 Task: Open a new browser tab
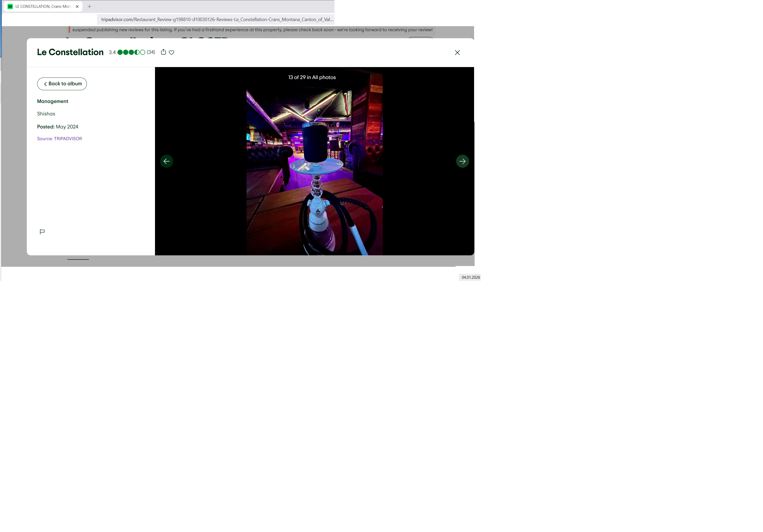(x=89, y=6)
